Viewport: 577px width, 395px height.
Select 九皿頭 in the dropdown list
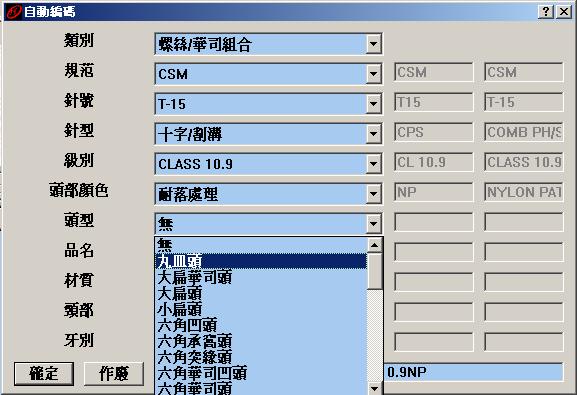261,261
